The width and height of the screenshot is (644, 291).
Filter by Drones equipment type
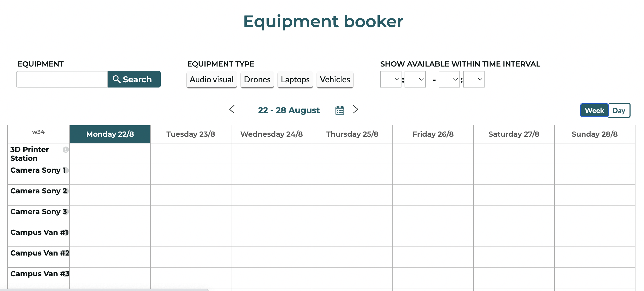point(257,79)
